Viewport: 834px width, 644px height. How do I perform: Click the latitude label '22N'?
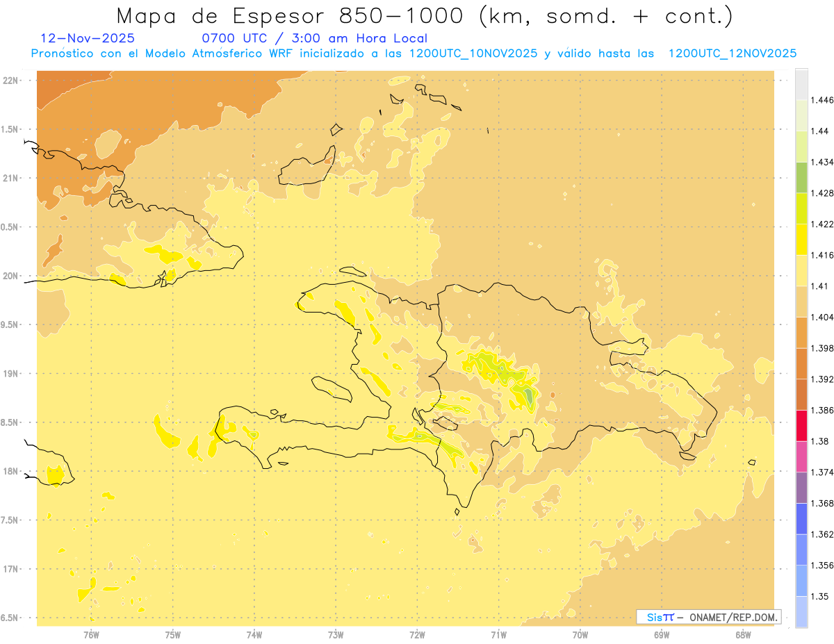[11, 81]
